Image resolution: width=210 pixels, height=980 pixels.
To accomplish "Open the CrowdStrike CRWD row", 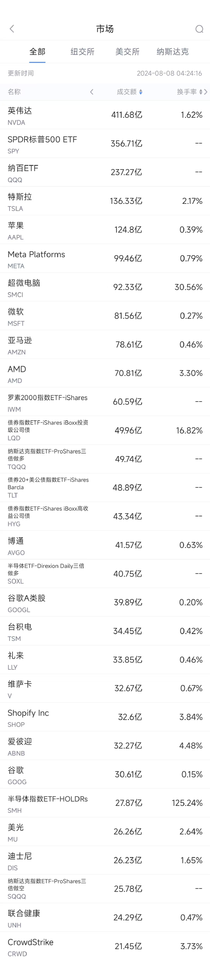I will pos(105,946).
